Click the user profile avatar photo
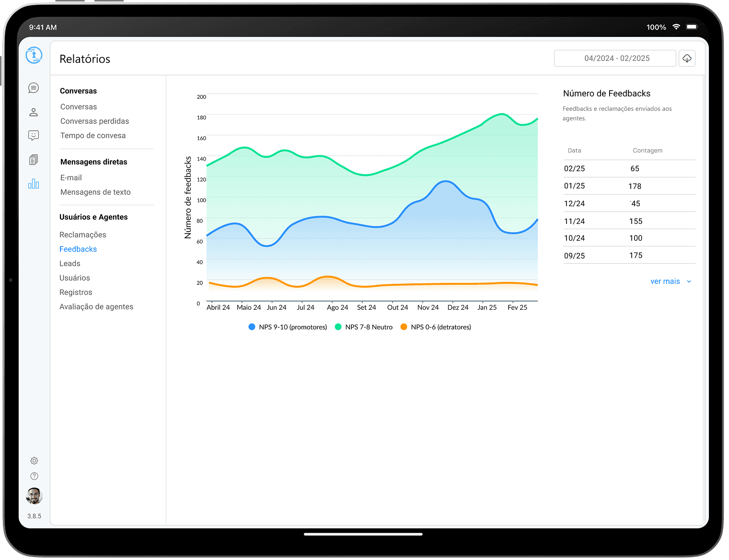The width and height of the screenshot is (729, 560). (x=34, y=496)
